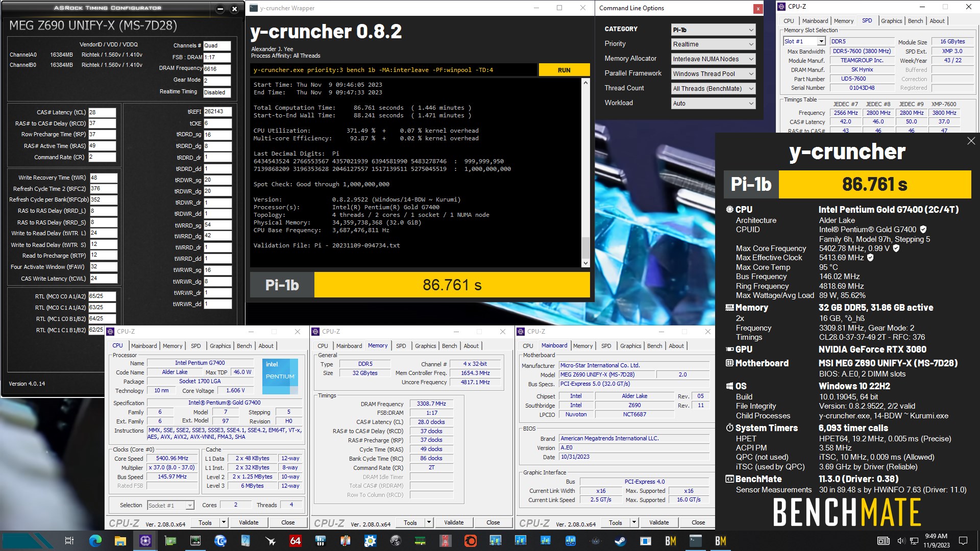
Task: Click the DRAM Frequency field showing 6616
Action: coord(217,69)
